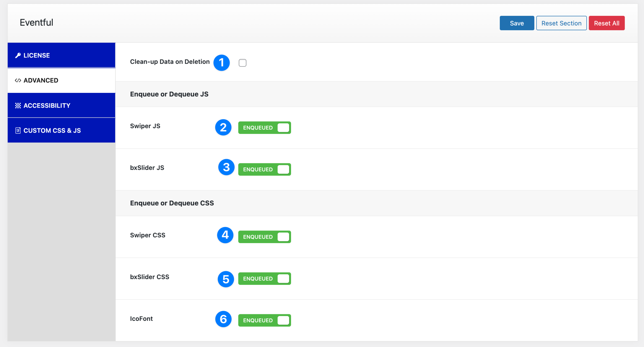Click the key icon beside LICENSE
Screen dimensions: 644x347
[x=18, y=55]
